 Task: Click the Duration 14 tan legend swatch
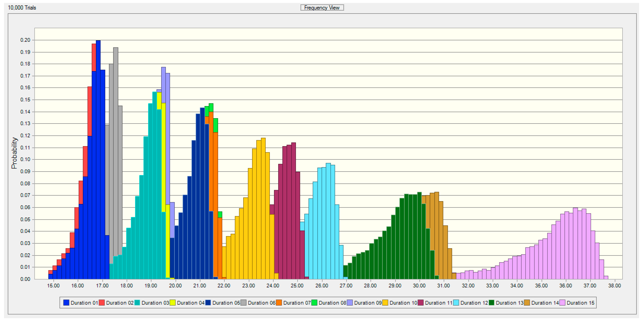tap(527, 303)
